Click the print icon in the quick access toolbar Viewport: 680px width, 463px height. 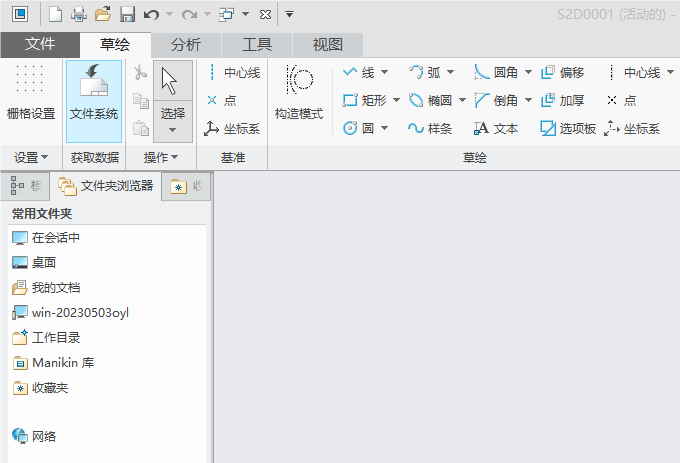79,14
